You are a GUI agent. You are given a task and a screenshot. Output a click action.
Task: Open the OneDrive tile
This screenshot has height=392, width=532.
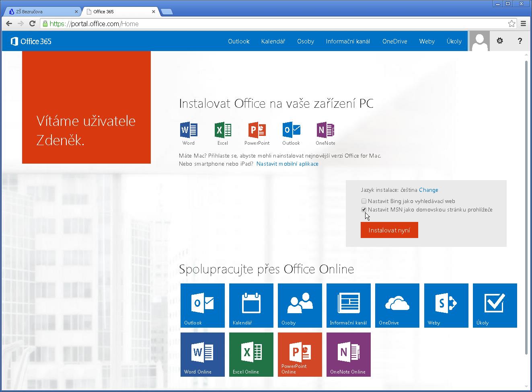(x=397, y=306)
